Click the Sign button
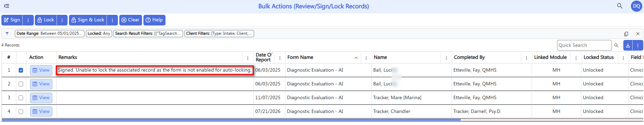This screenshot has width=644, height=125. pos(12,20)
